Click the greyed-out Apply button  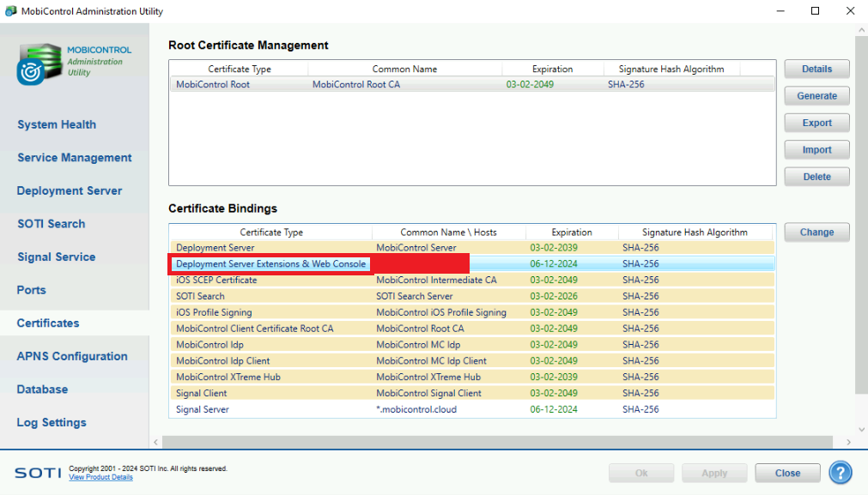pos(714,473)
